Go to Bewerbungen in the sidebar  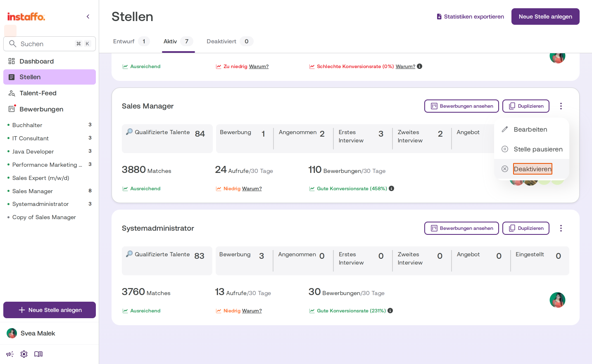coord(50,109)
